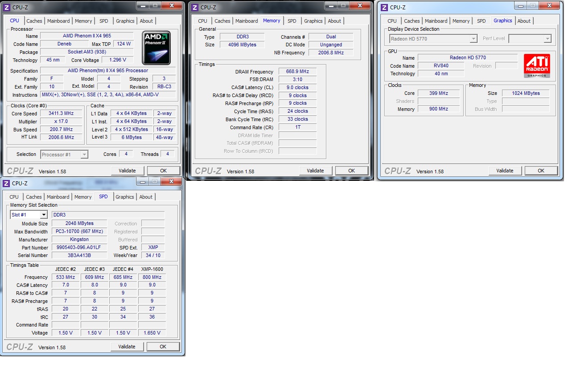Open Memory tab in the Graphics window
Screen dimensions: 568x392
(461, 21)
